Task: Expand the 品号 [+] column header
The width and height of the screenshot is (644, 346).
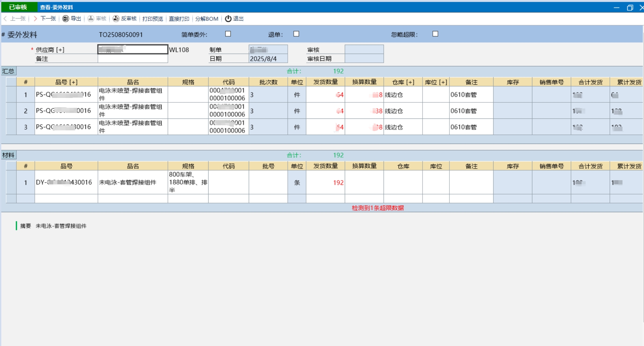Action: point(66,82)
